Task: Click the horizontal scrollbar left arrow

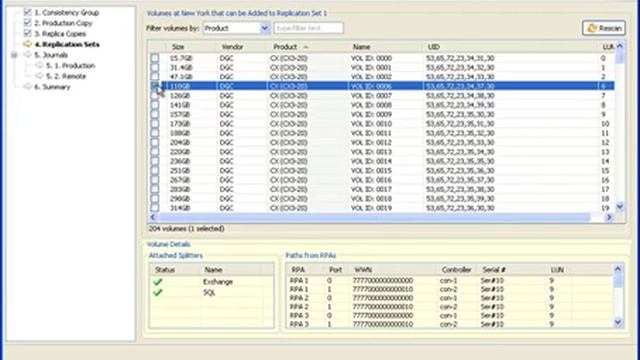Action: [x=153, y=217]
